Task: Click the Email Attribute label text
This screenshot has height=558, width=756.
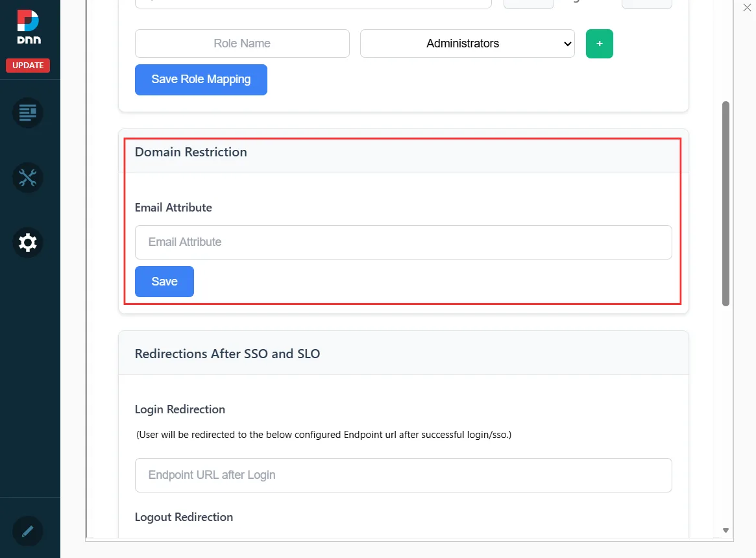Action: coord(173,208)
